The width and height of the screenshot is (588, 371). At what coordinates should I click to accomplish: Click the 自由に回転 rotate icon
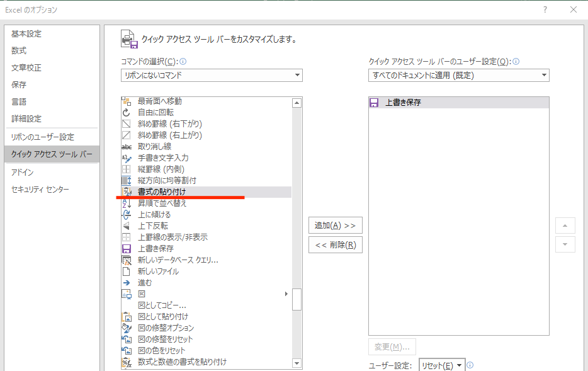(127, 113)
